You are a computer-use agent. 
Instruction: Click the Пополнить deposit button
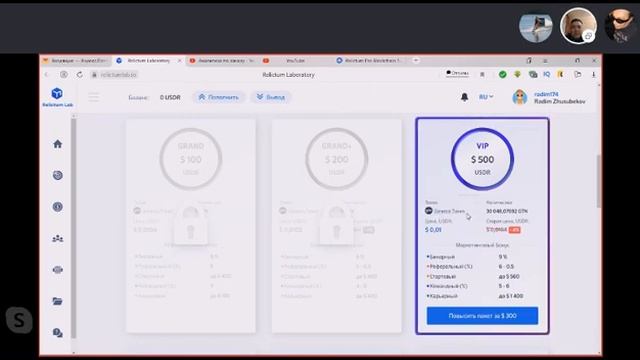tap(219, 97)
